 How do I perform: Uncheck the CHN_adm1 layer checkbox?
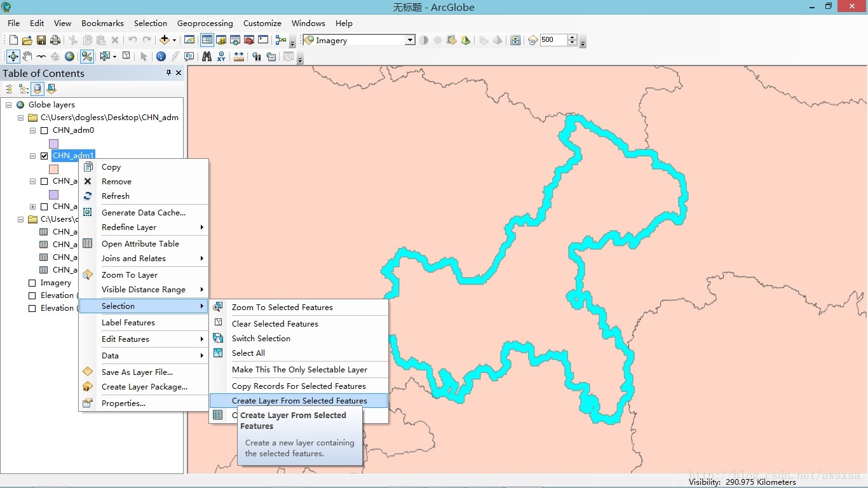(x=44, y=156)
